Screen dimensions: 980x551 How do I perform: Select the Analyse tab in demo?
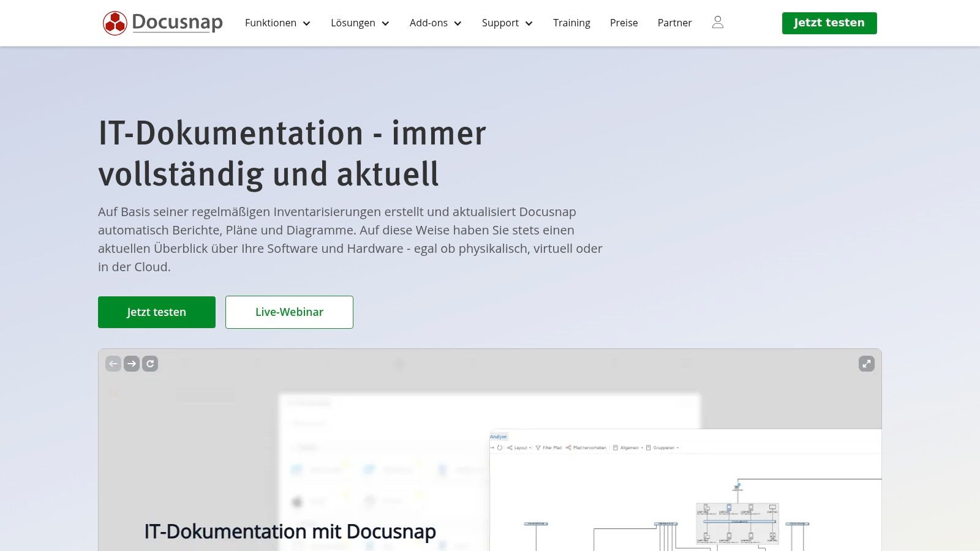[499, 437]
